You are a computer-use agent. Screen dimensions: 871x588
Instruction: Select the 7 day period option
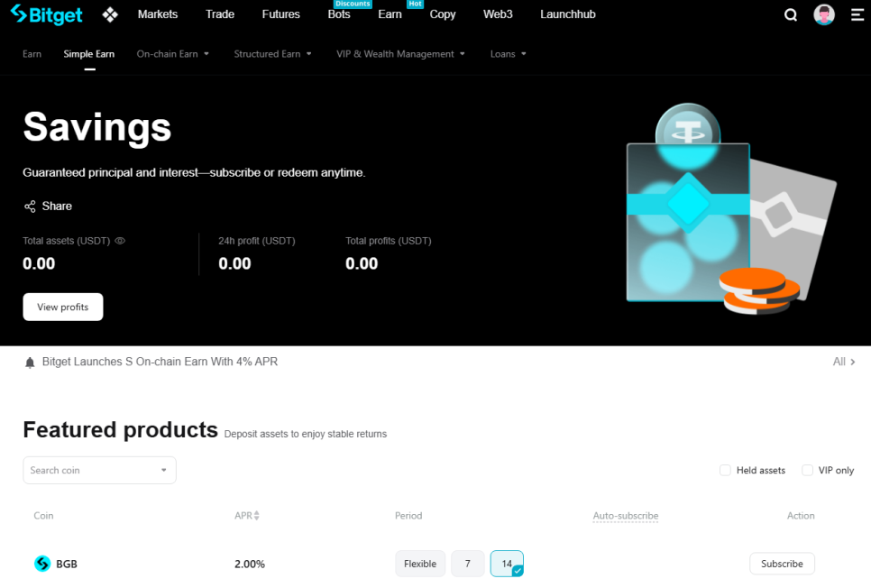coord(468,564)
